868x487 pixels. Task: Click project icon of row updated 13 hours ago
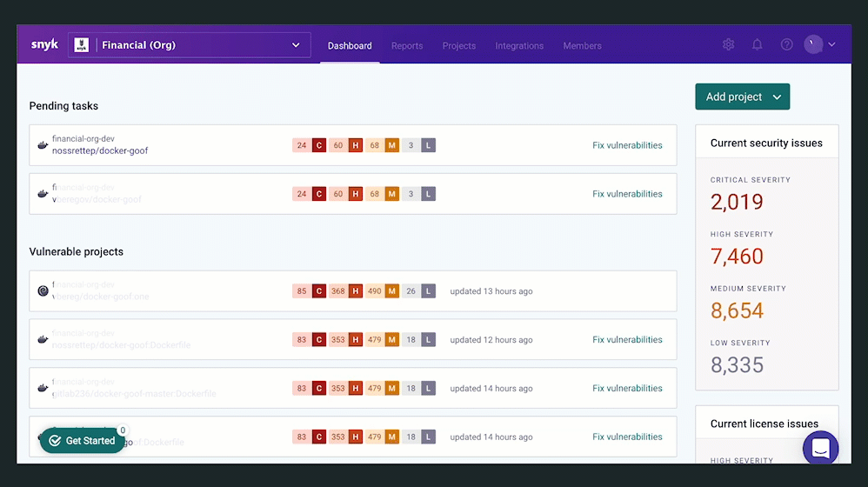tap(43, 290)
